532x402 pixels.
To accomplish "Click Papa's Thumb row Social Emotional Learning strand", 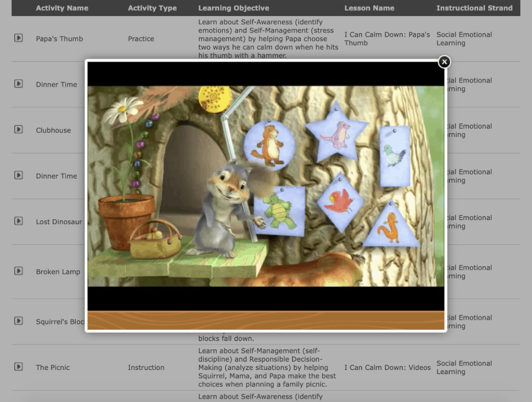I will [464, 39].
